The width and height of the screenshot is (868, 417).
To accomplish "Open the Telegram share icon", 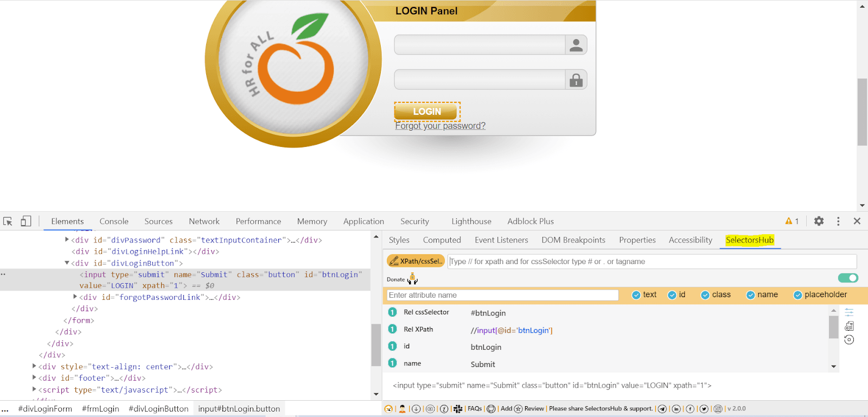I will tap(662, 409).
